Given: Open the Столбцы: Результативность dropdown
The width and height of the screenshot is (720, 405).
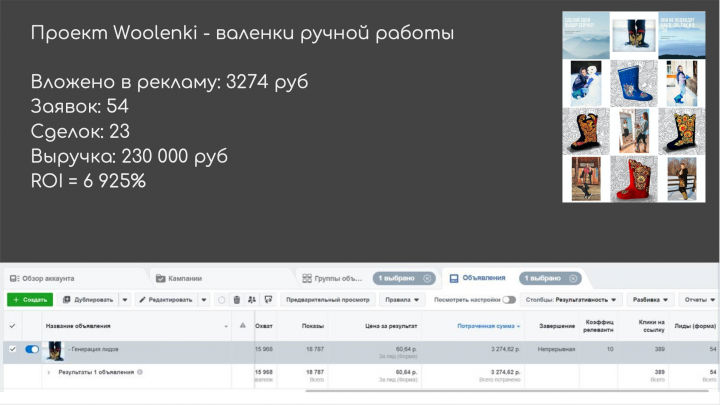Looking at the screenshot, I should 571,300.
